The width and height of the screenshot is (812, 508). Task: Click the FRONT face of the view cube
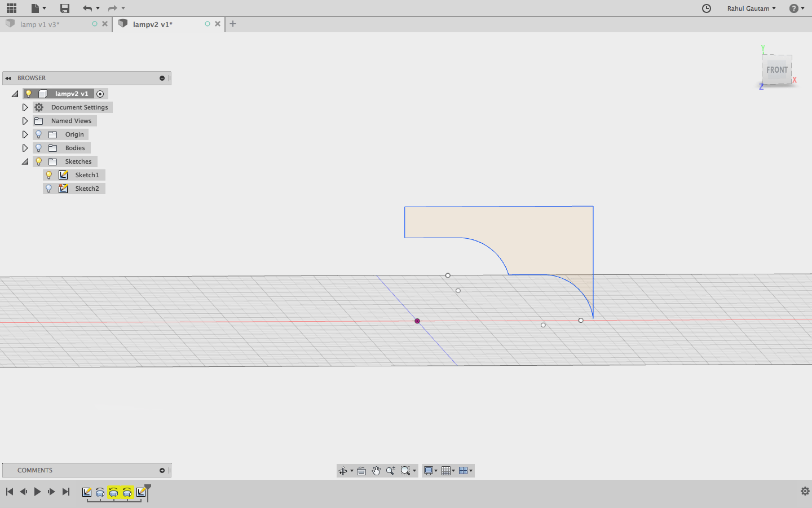tap(776, 70)
